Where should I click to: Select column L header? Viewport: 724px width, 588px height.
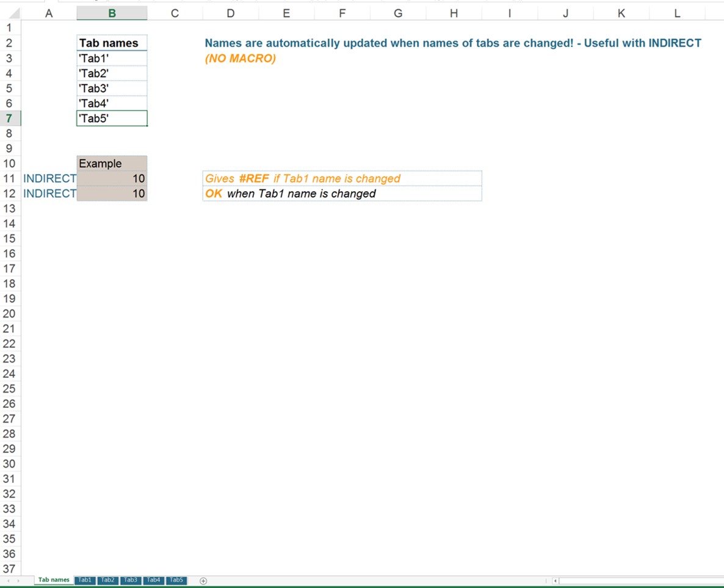tap(678, 13)
